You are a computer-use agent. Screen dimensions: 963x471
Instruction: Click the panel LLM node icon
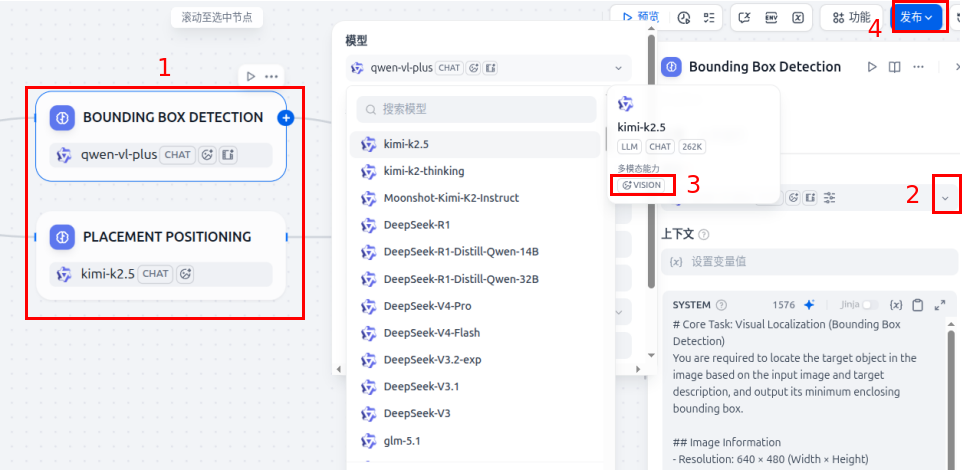click(671, 67)
